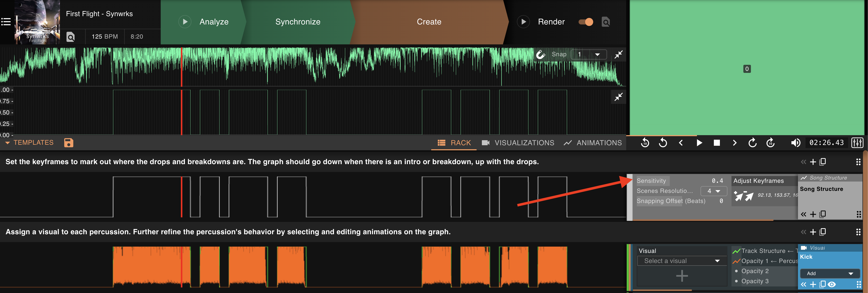The width and height of the screenshot is (868, 293).
Task: Click the add keyframe arrow icon
Action: 739,196
